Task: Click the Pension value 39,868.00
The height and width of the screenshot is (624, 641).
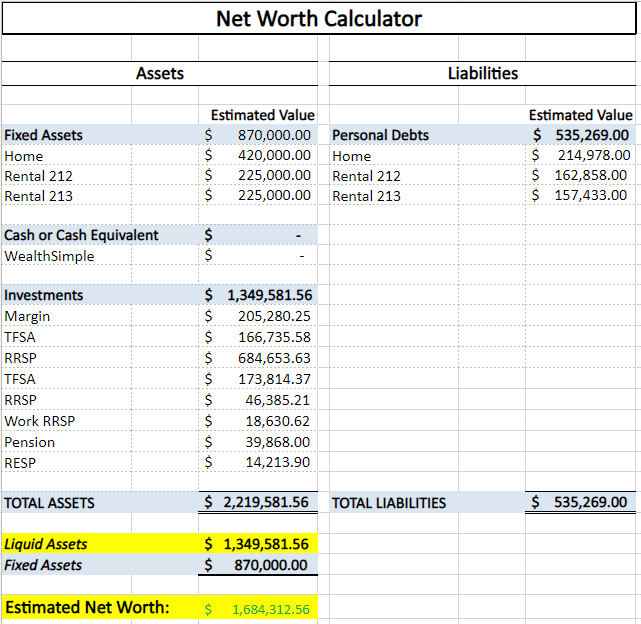Action: [258, 442]
